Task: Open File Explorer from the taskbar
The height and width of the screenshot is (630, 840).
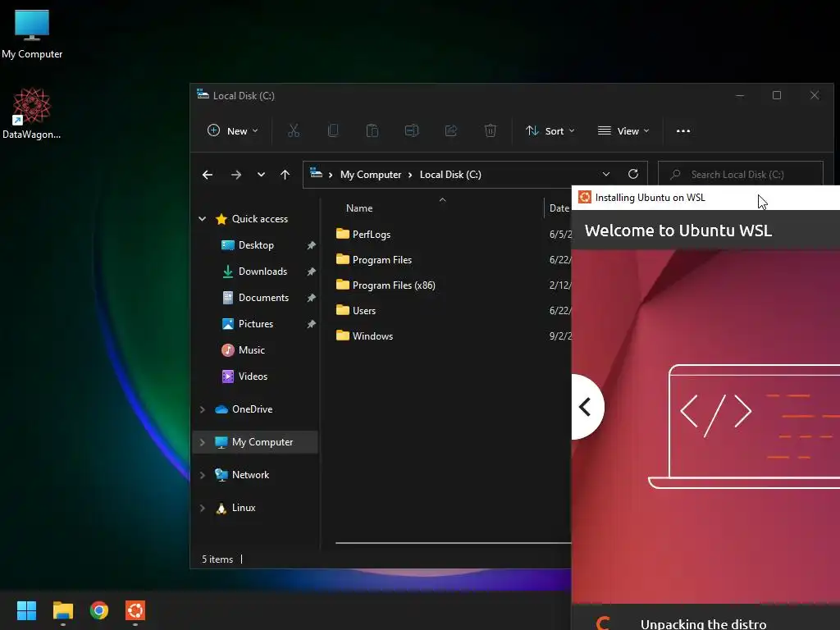Action: coord(62,610)
